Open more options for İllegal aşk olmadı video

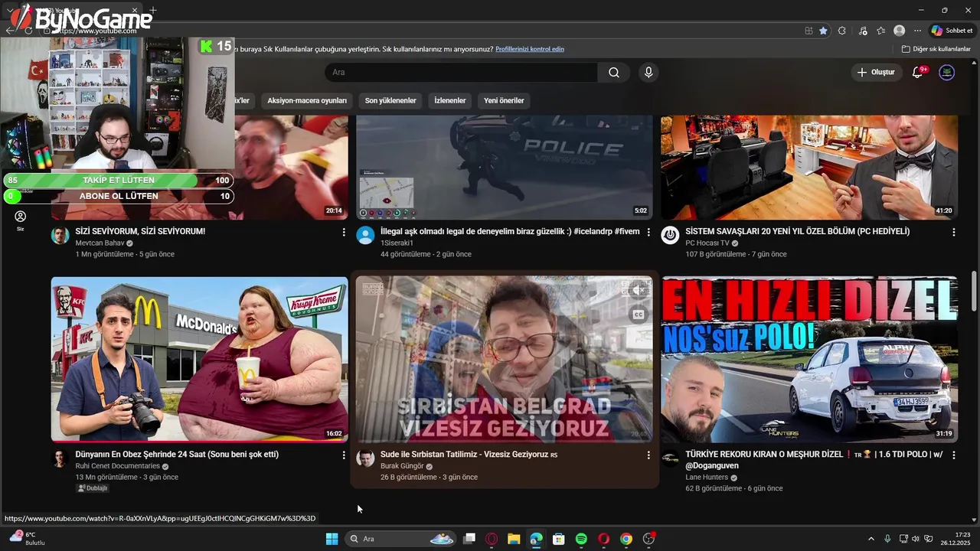point(648,232)
